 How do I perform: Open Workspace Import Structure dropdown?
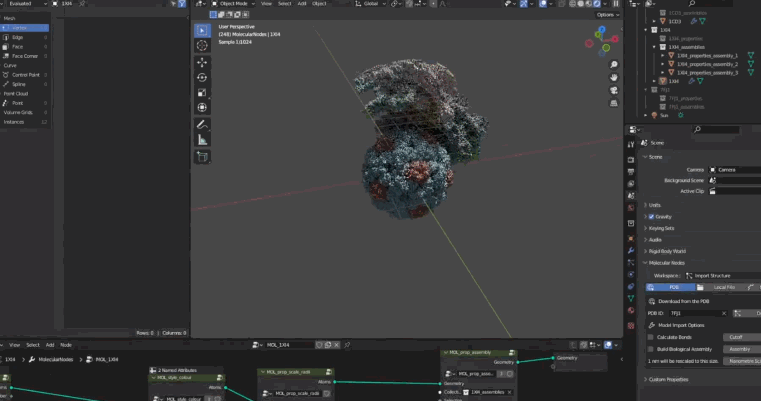[723, 276]
